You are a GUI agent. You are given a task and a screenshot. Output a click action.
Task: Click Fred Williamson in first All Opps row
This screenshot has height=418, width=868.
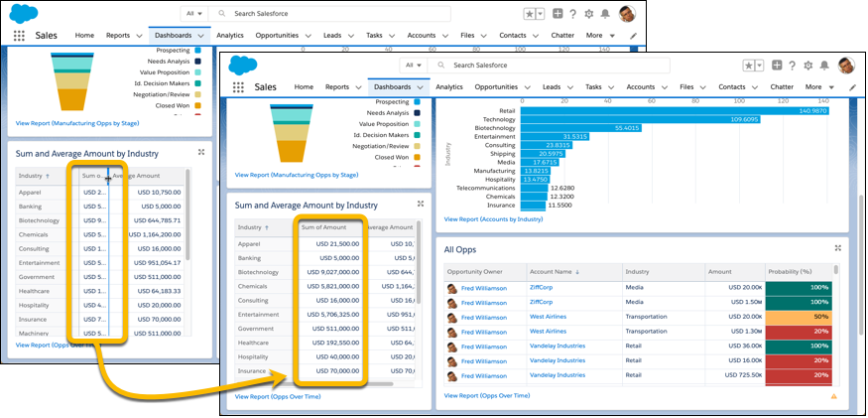click(x=483, y=288)
